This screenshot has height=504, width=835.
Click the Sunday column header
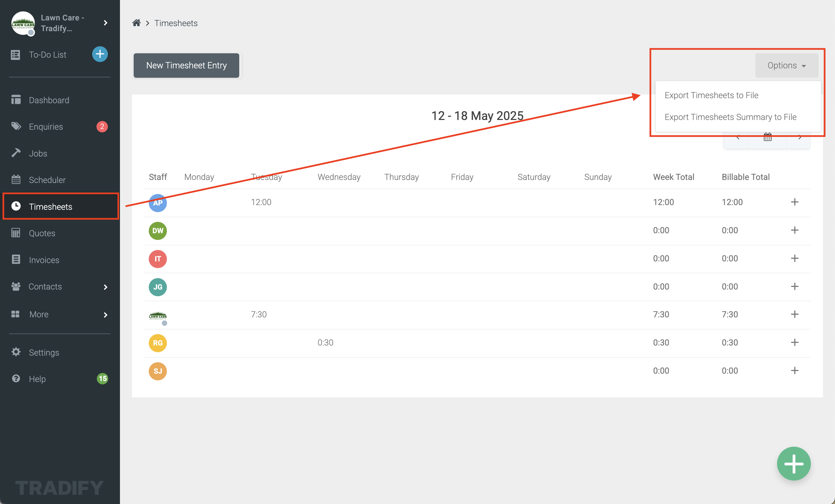pyautogui.click(x=598, y=177)
